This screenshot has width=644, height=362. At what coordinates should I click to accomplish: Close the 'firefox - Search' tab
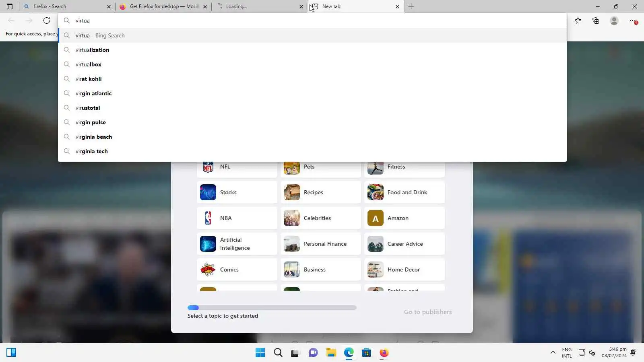coord(109,6)
